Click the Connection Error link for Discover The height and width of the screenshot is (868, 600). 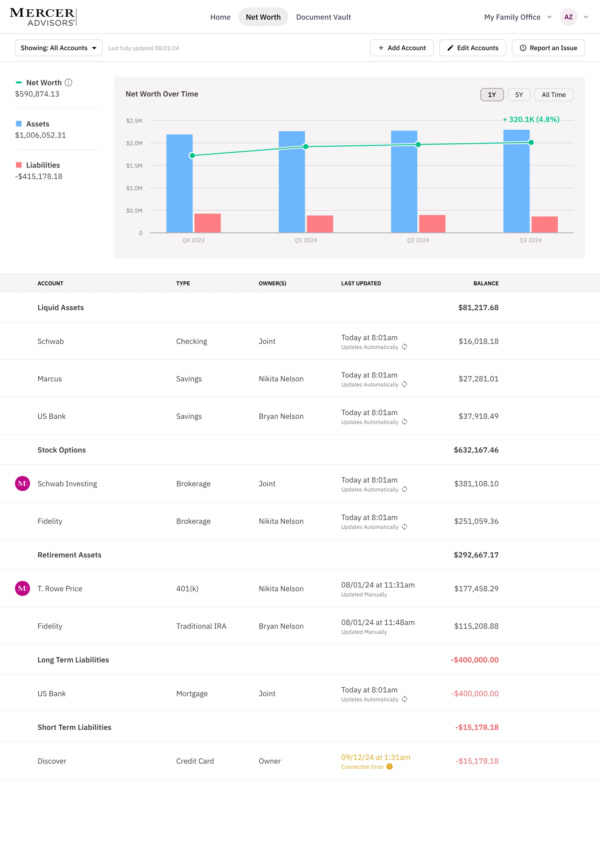point(362,767)
